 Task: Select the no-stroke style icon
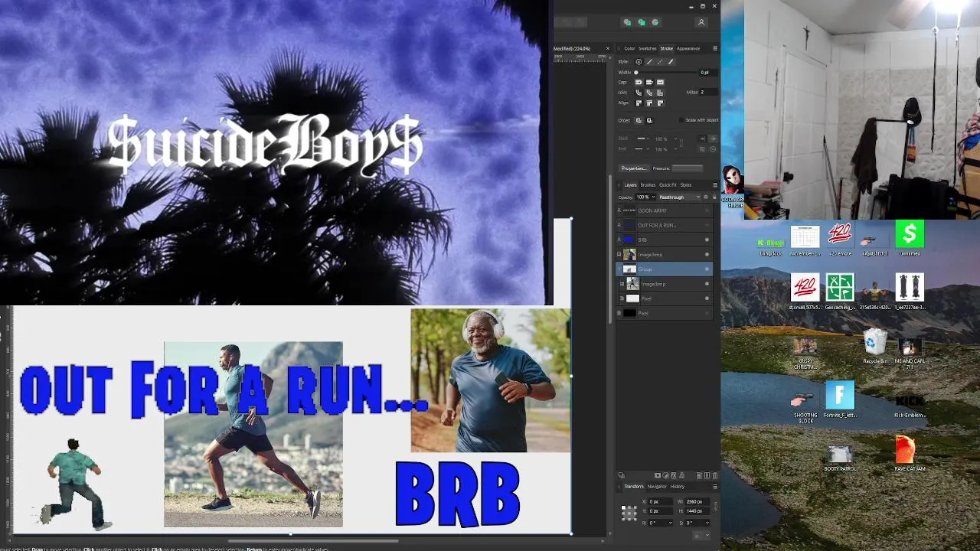[x=639, y=61]
